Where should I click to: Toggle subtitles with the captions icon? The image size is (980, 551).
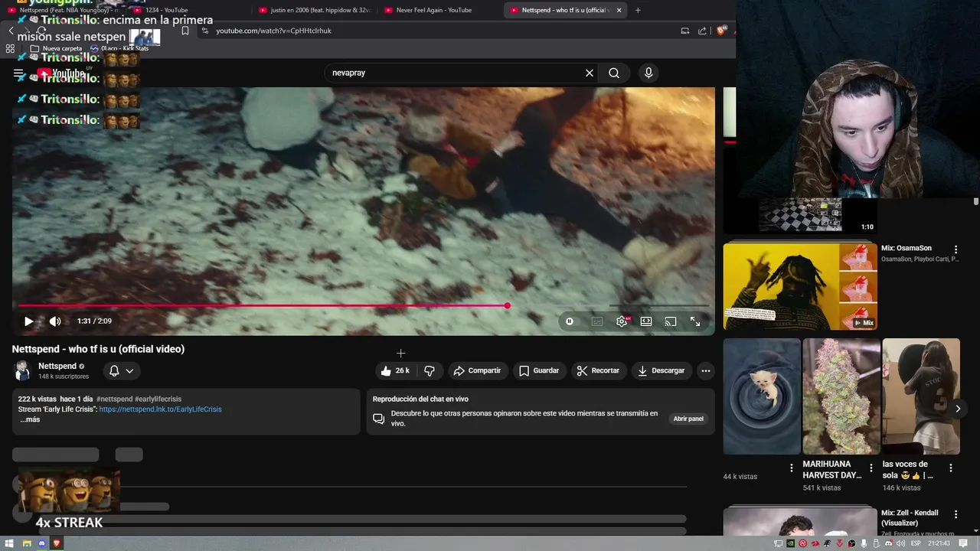(x=597, y=321)
